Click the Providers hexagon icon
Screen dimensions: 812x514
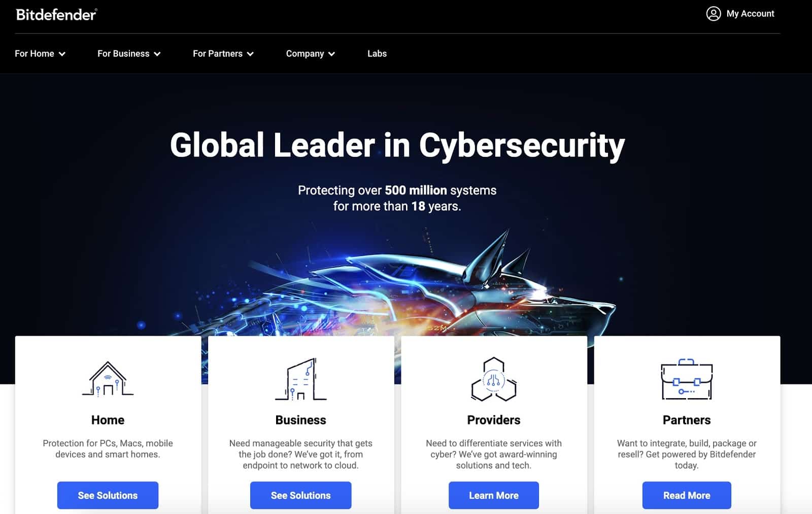(494, 379)
